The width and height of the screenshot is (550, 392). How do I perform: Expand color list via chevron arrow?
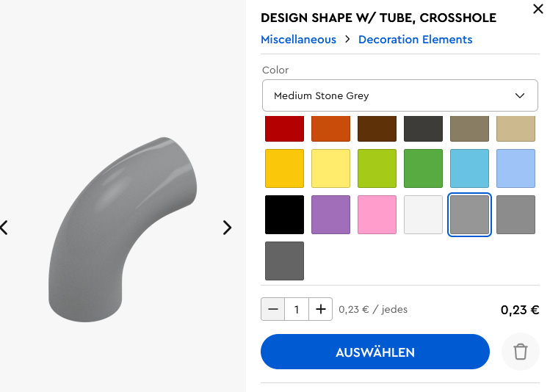coord(519,95)
